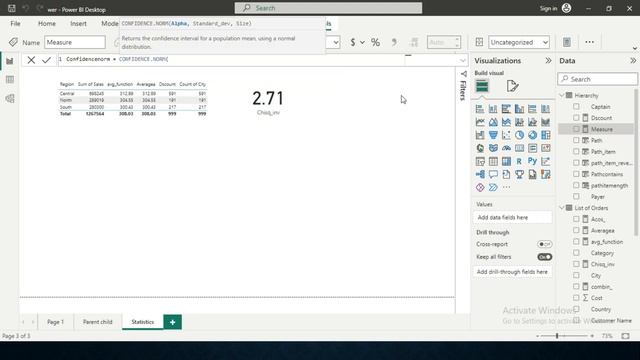This screenshot has width=640, height=360.
Task: Toggle Cross-report drill through switch
Action: click(x=544, y=244)
